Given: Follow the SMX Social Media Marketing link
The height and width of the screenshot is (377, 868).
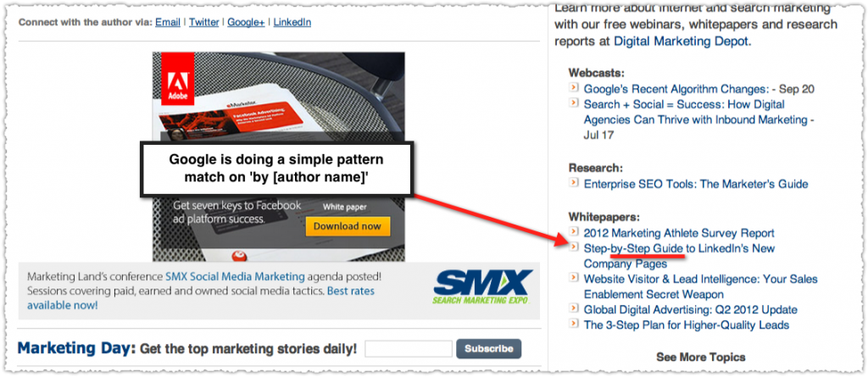Looking at the screenshot, I should [x=235, y=276].
